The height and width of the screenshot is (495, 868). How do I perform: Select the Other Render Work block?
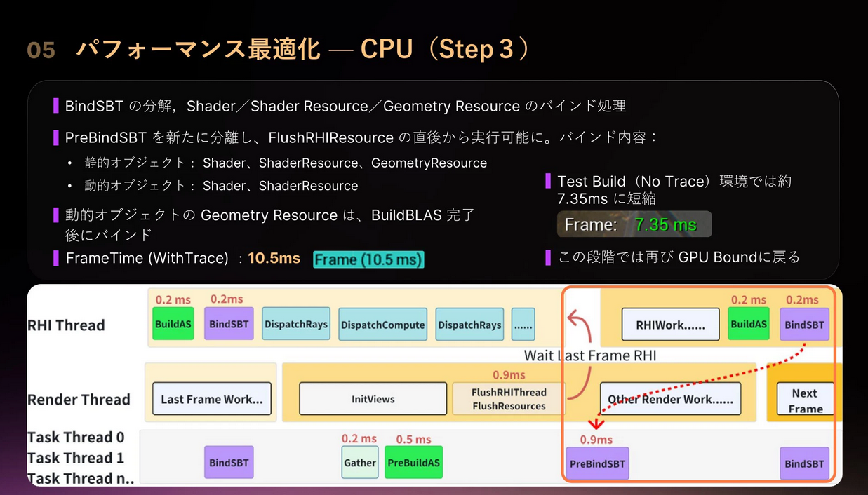click(x=670, y=399)
